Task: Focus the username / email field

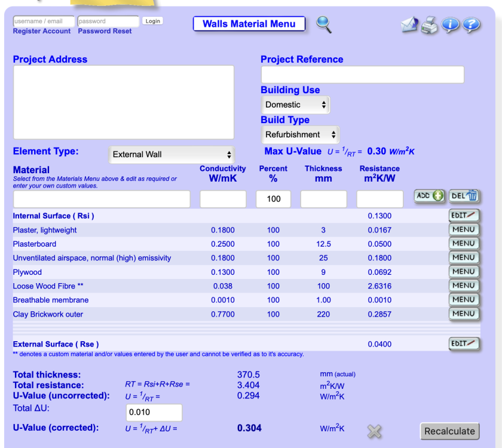Action: point(44,21)
